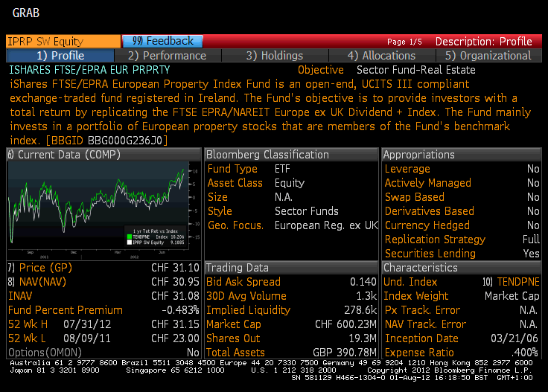The height and width of the screenshot is (392, 548).
Task: Click the Market Cap label
Action: 234,324
